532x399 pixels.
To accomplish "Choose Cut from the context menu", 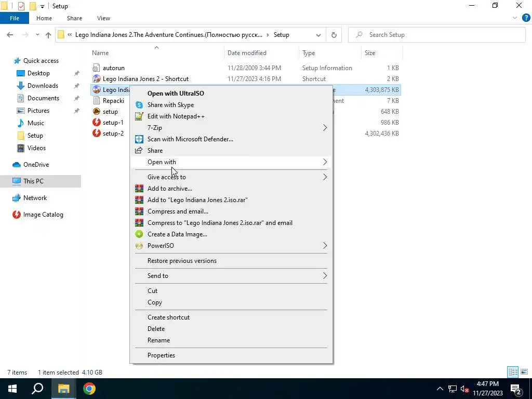I will (x=152, y=291).
